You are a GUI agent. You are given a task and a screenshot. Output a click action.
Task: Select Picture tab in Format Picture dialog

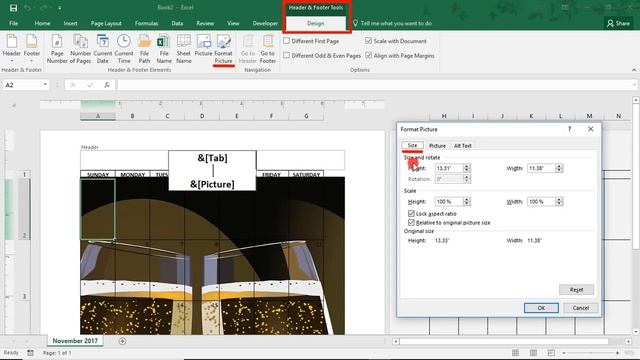tap(437, 146)
